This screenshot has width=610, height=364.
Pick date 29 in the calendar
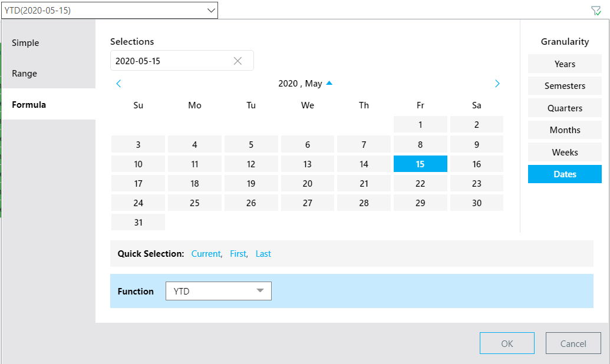click(x=420, y=203)
